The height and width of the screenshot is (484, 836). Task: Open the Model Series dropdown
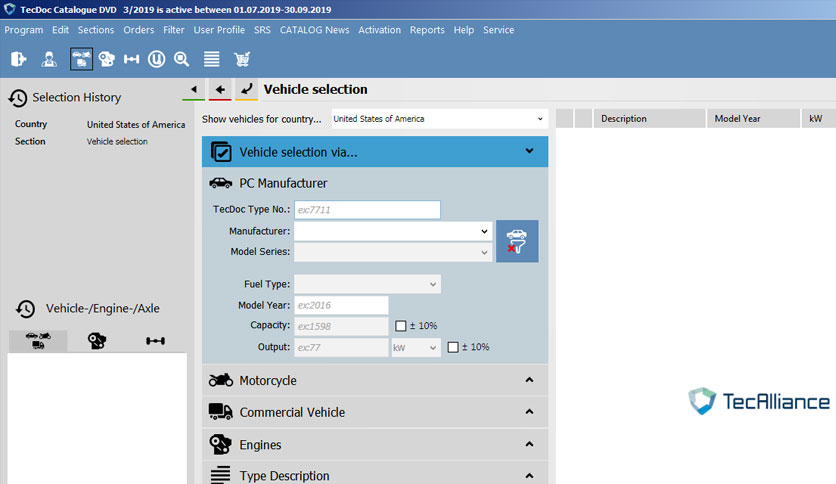click(393, 252)
